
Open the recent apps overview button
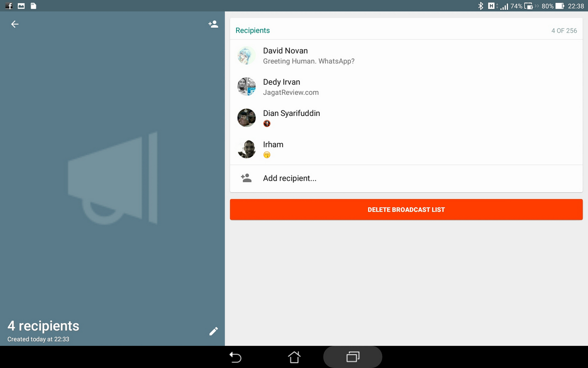pos(352,357)
